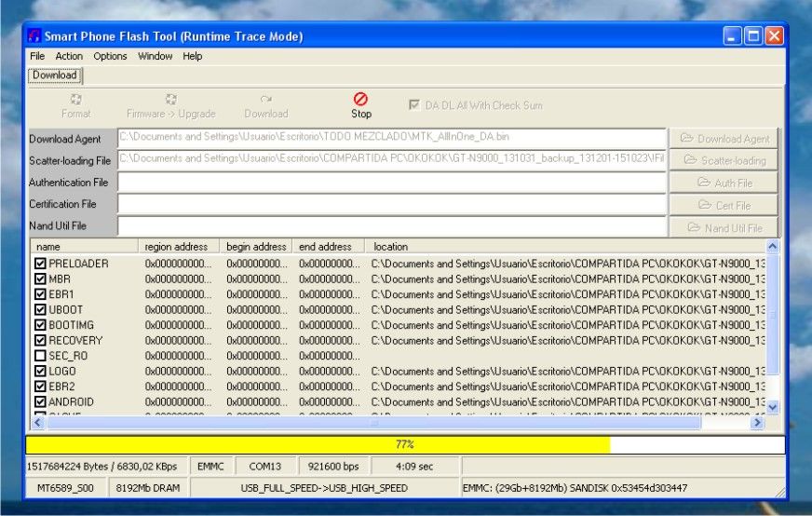This screenshot has height=516, width=812.
Task: Click the 8192Mb DRAM status entry
Action: 148,487
